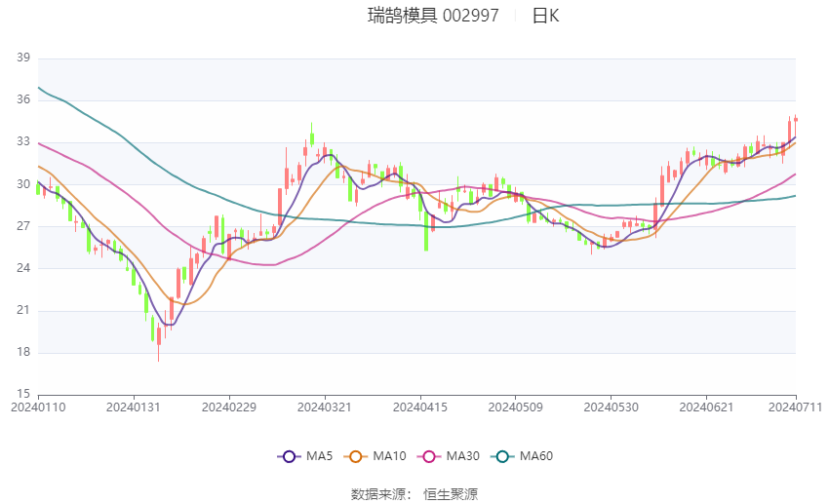829x504 pixels.
Task: Hide the MA60 series via its label
Action: (x=536, y=456)
